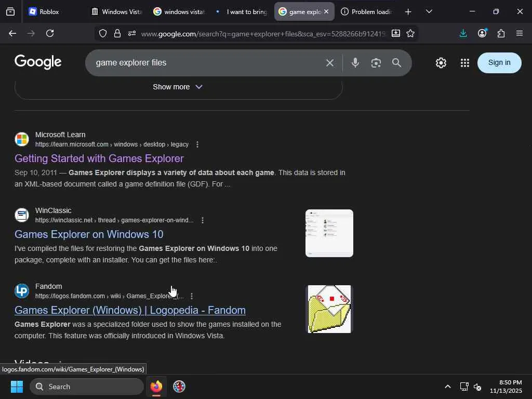
Task: Open the extensions puzzle icon
Action: tap(501, 33)
